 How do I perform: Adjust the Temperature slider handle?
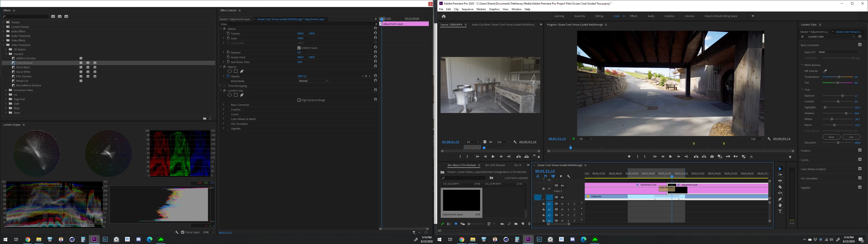point(839,77)
